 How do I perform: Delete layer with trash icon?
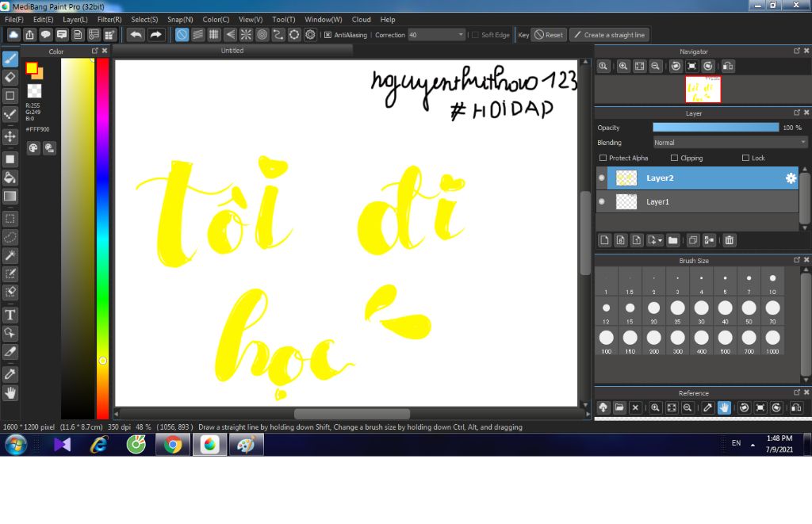(730, 240)
